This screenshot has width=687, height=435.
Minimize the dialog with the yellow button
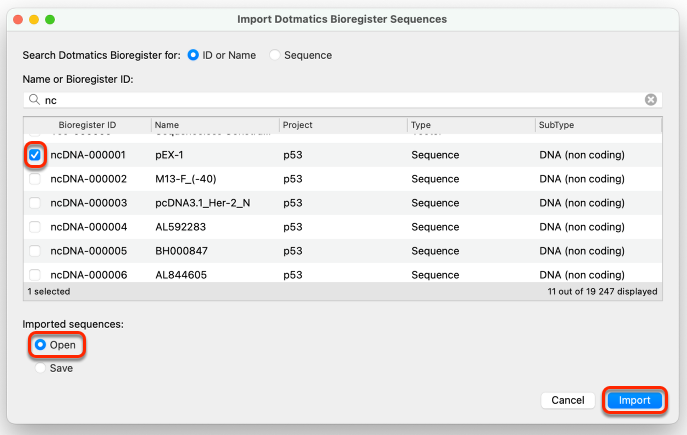34,19
